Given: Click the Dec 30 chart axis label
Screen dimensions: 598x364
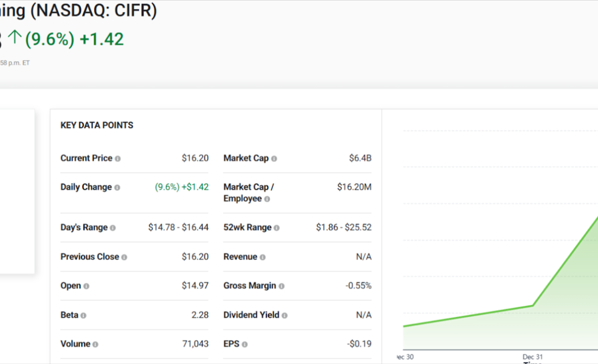Looking at the screenshot, I should click(405, 357).
